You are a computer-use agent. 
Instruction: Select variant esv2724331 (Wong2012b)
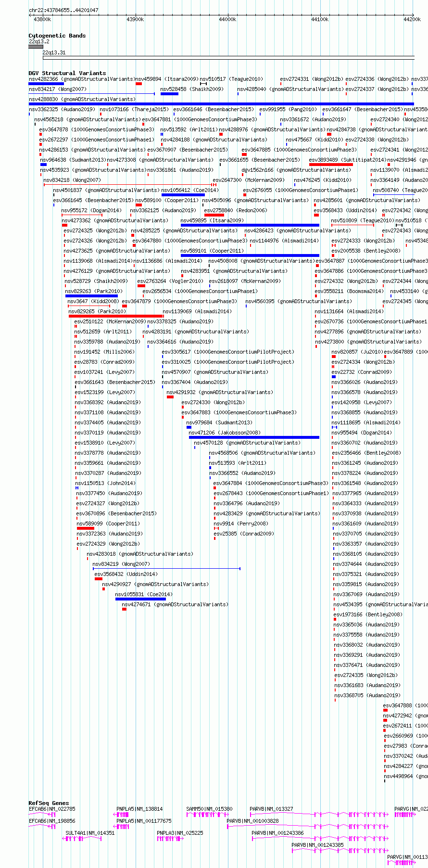pos(312,79)
